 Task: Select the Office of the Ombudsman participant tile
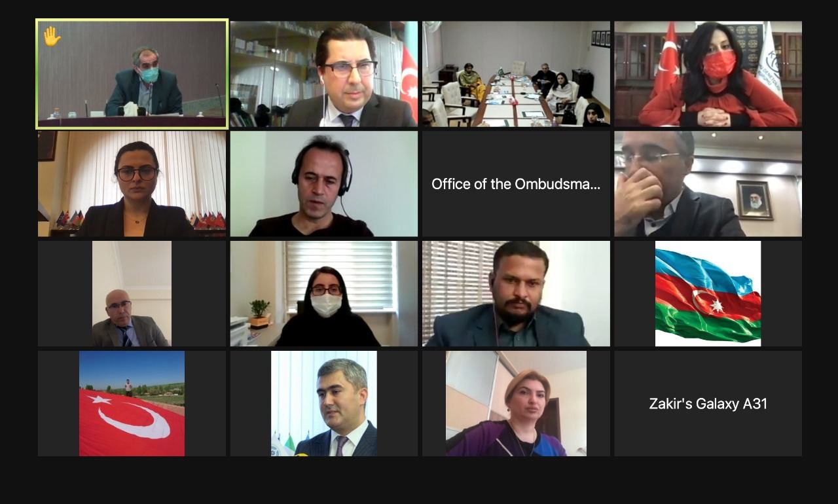[x=516, y=184]
